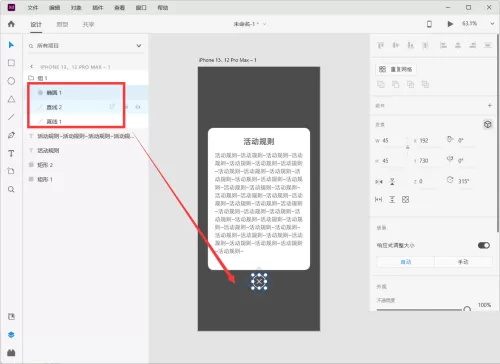The image size is (500, 364).
Task: Align selection to bottom edge
Action: click(x=410, y=45)
